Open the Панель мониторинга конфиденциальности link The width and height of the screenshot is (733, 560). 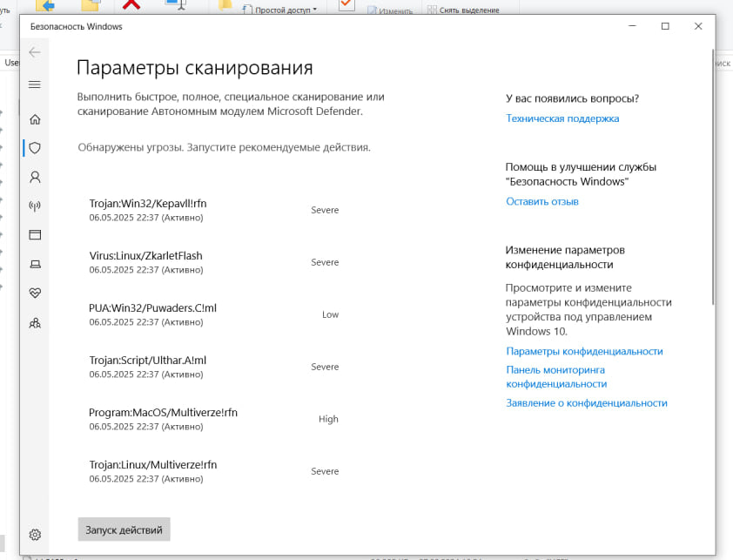(556, 377)
